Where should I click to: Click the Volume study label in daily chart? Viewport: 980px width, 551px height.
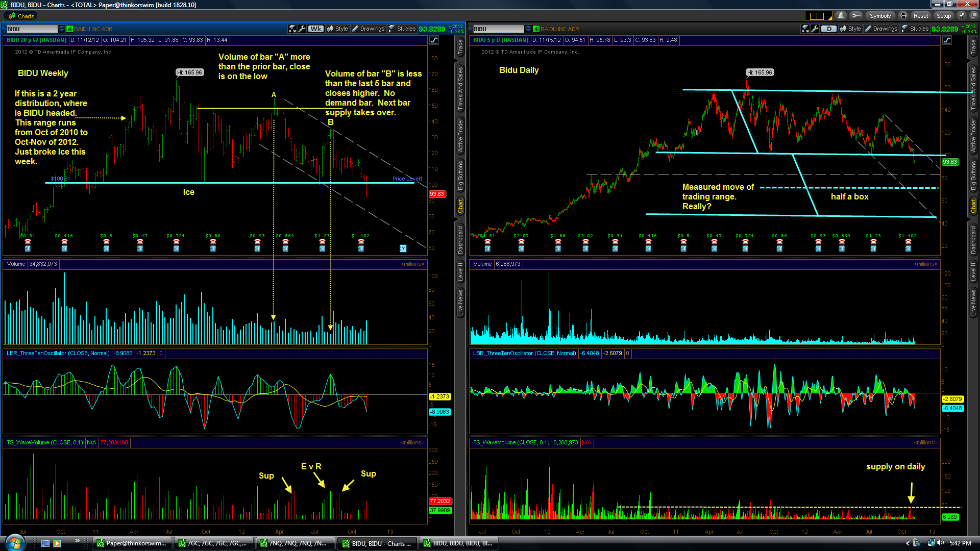click(x=482, y=264)
